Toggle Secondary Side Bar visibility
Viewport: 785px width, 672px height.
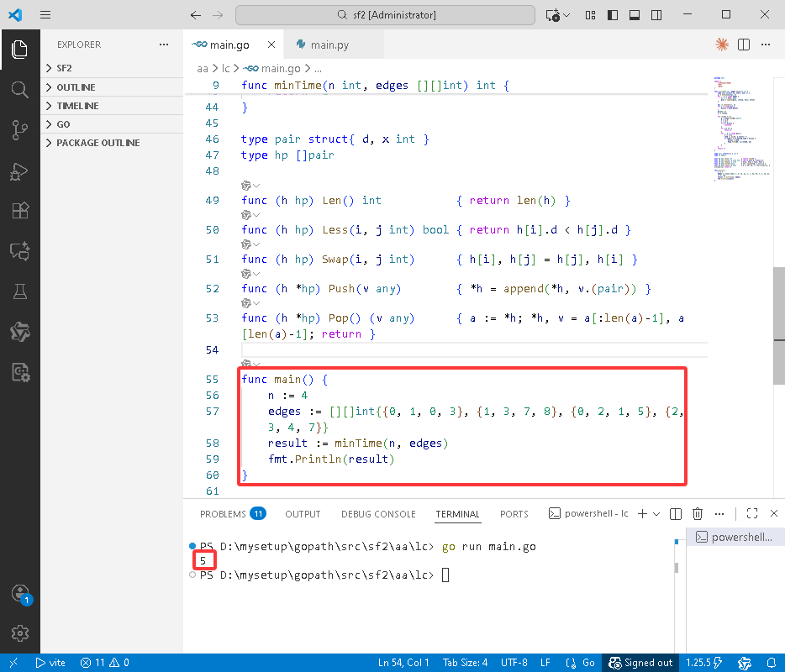656,15
